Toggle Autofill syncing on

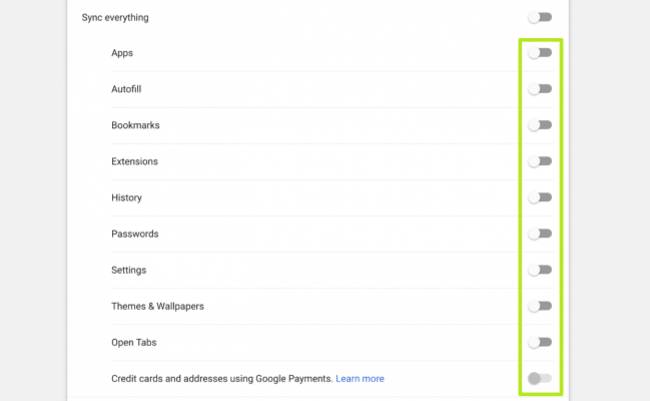[x=540, y=89]
